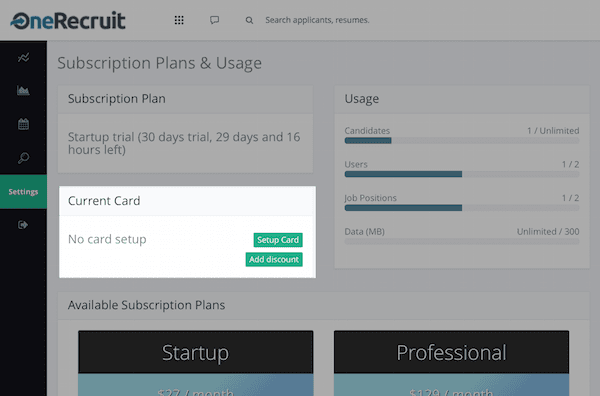This screenshot has width=600, height=396.
Task: Click the Add discount button
Action: pos(274,259)
